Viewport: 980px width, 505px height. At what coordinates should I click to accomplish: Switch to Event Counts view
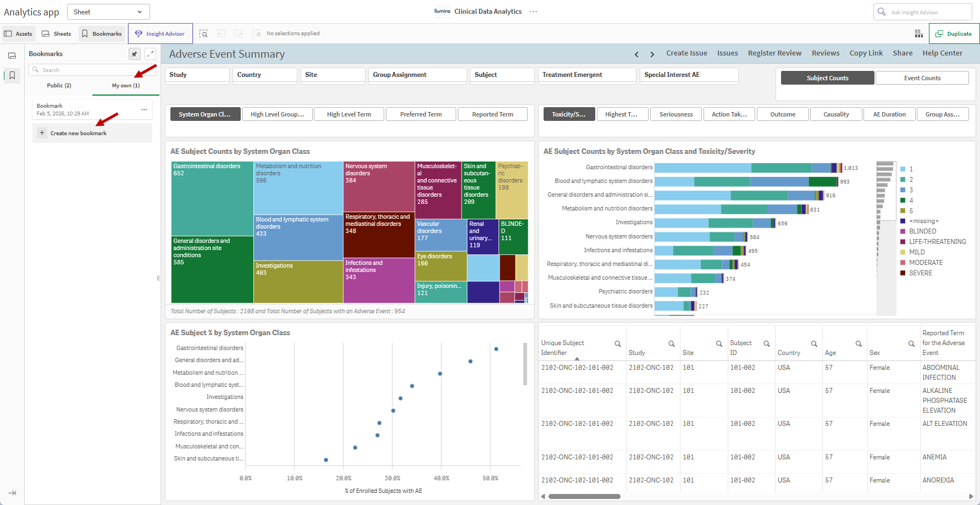[922, 78]
